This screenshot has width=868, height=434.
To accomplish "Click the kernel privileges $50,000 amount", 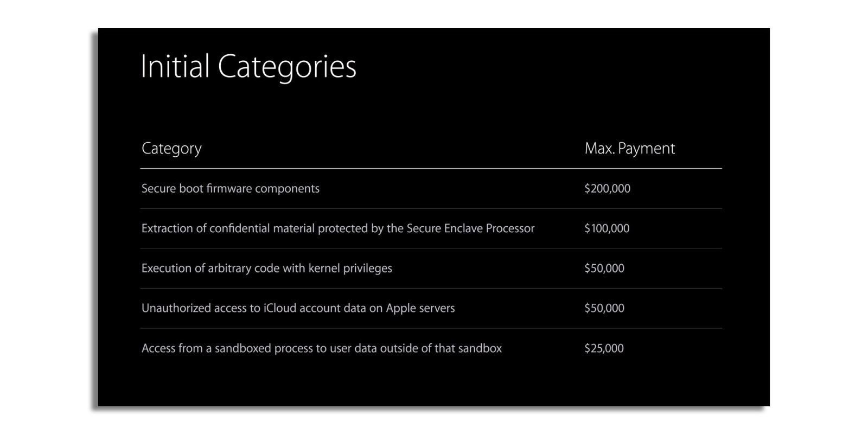I will point(604,269).
